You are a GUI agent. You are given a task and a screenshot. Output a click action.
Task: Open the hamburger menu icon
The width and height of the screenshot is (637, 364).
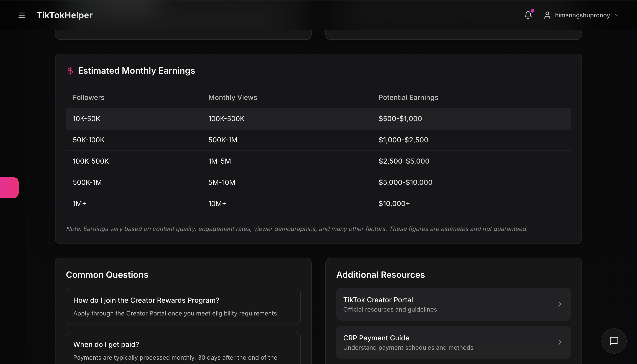22,15
